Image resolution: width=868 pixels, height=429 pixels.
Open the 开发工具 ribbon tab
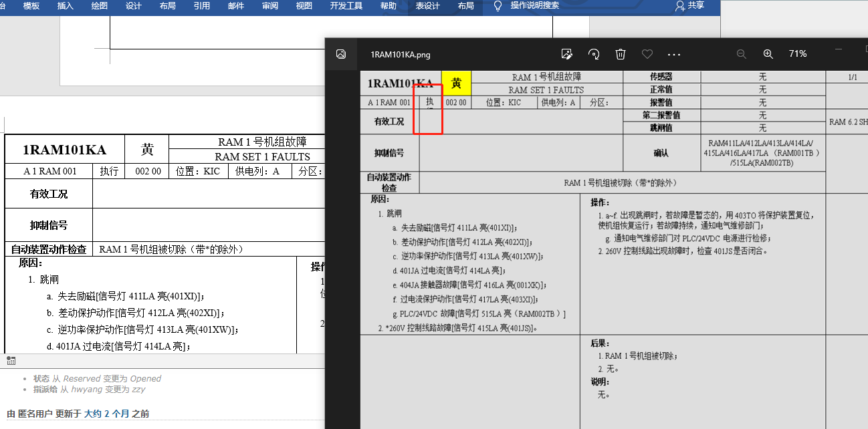(x=346, y=6)
